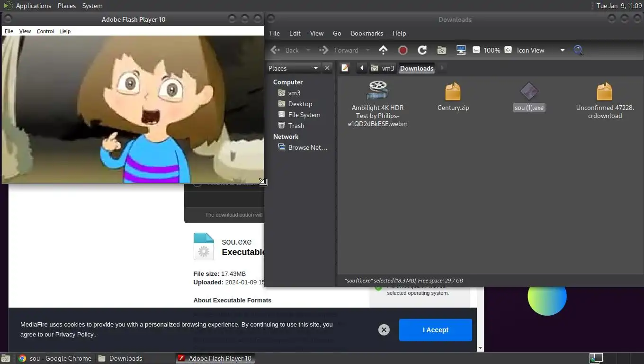
Task: Click the red Stop loading icon
Action: pos(402,50)
